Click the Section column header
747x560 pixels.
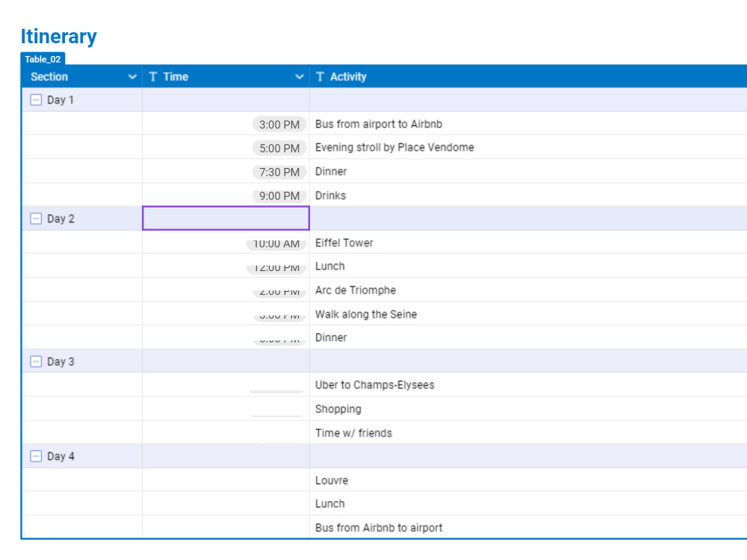pos(82,77)
